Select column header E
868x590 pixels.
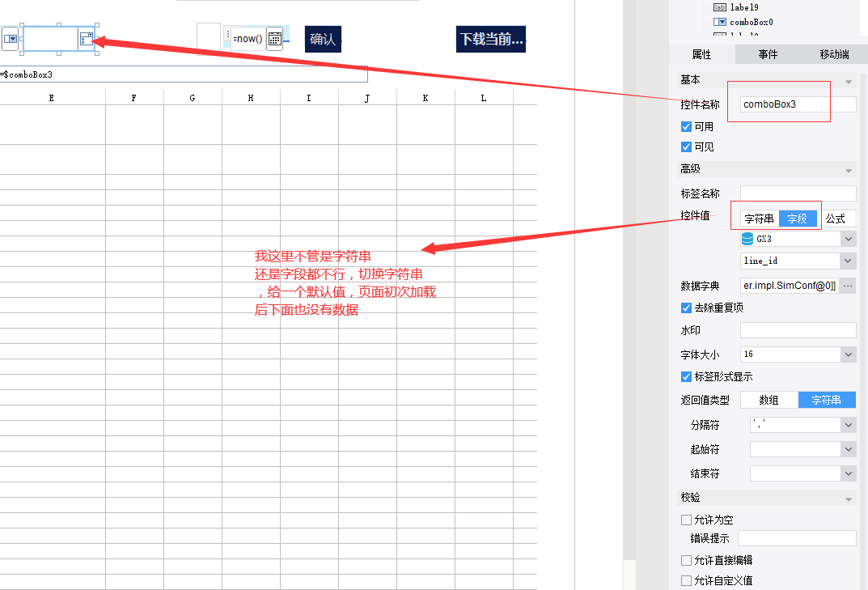52,98
